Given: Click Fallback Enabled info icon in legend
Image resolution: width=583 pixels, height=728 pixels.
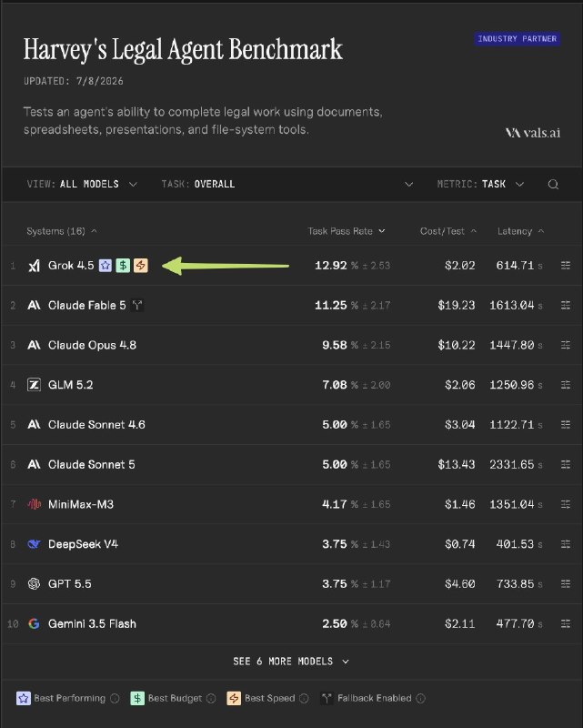Looking at the screenshot, I should coord(420,698).
